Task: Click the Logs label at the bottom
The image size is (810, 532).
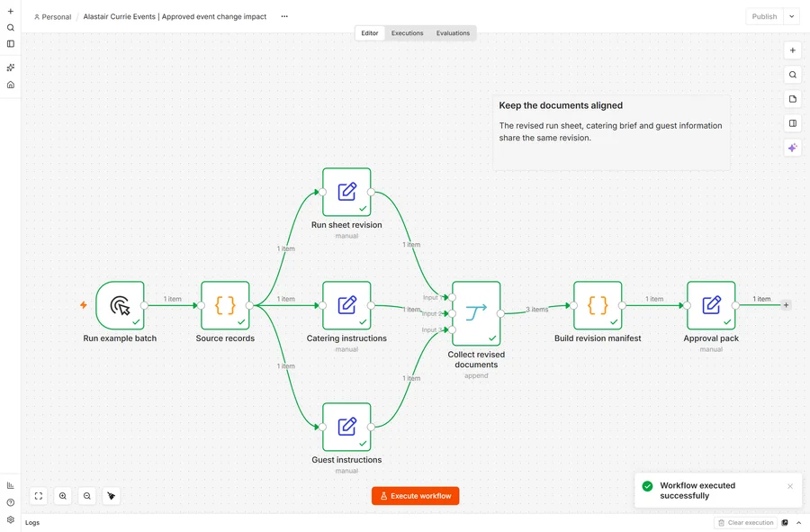Action: tap(32, 523)
